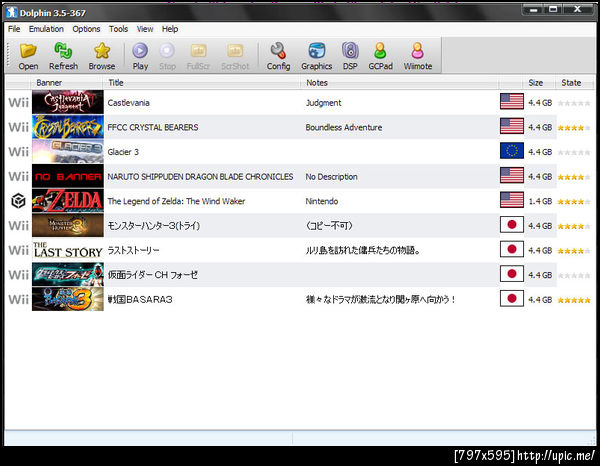Select the Glacier 3 title

pos(123,152)
